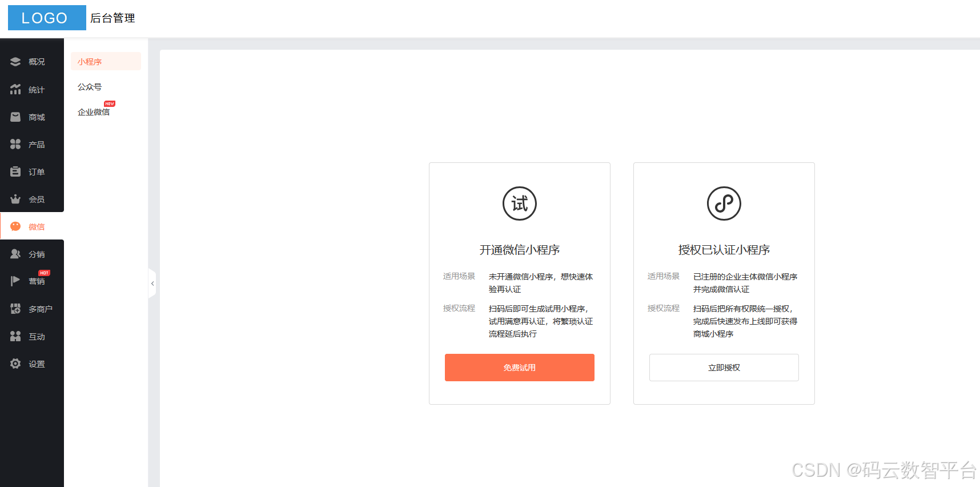
Task: Click the 会员 member crown icon
Action: point(15,199)
